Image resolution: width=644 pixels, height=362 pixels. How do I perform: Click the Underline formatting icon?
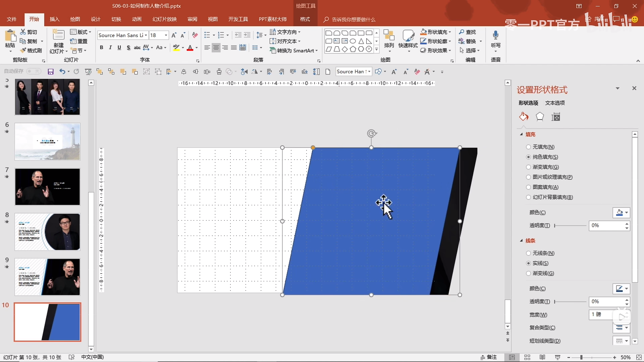coord(119,48)
